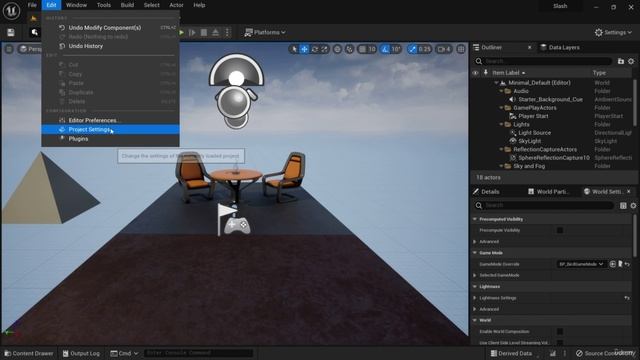Open the Content Drawer
640x360 pixels.
(29, 353)
